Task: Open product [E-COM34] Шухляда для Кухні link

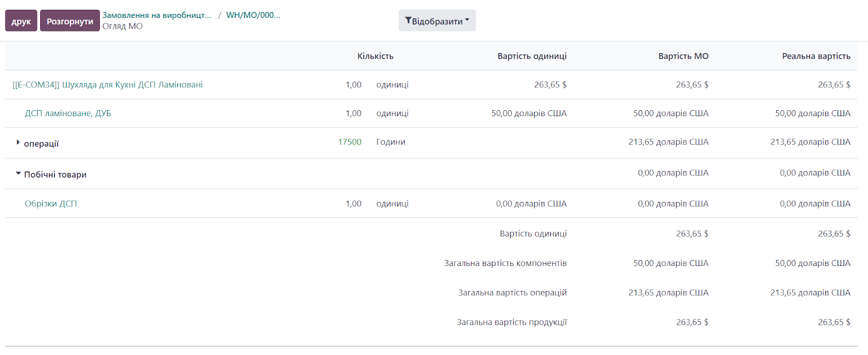Action: [x=107, y=85]
